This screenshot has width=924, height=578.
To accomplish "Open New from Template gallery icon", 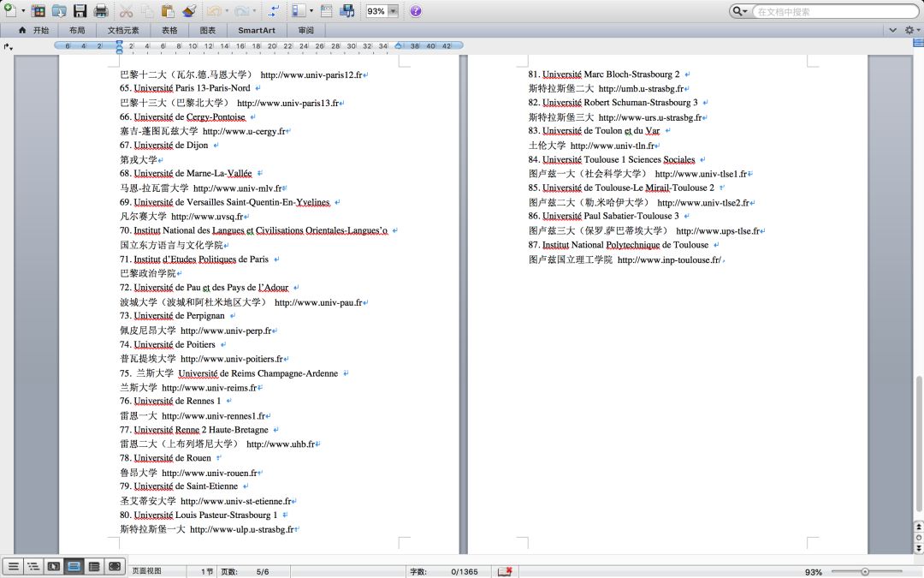I will 38,10.
